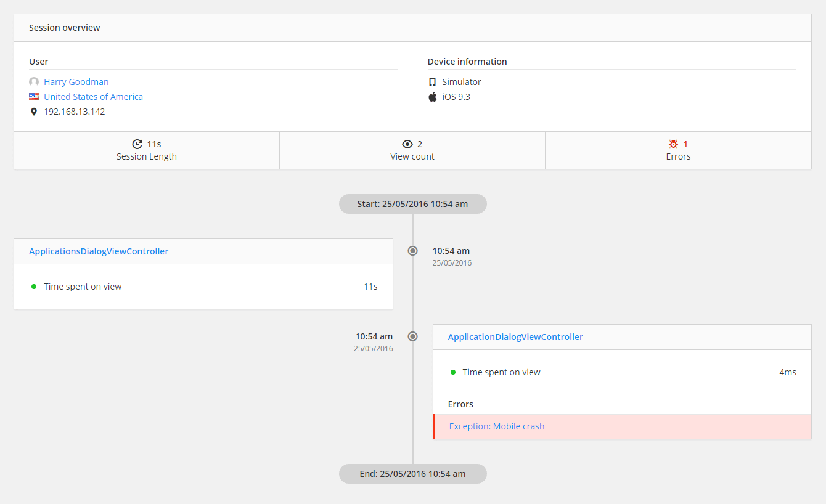Open ApplicationsDialogViewController details
826x504 pixels.
(x=98, y=251)
